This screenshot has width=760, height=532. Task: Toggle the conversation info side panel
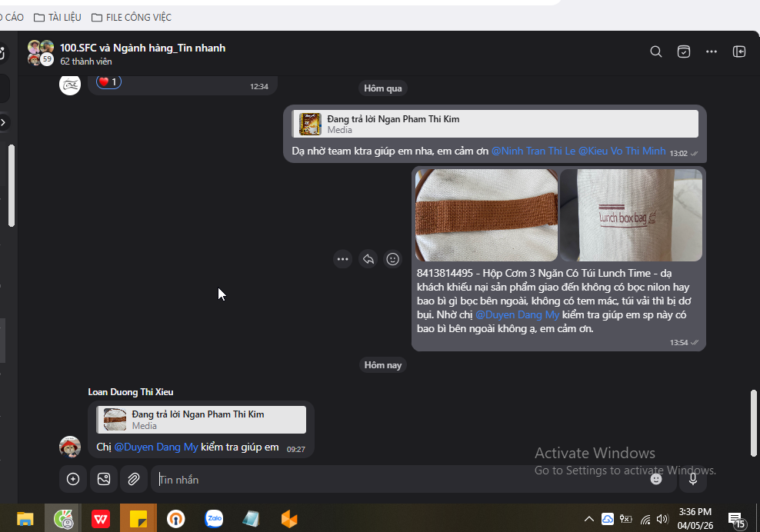pos(739,52)
